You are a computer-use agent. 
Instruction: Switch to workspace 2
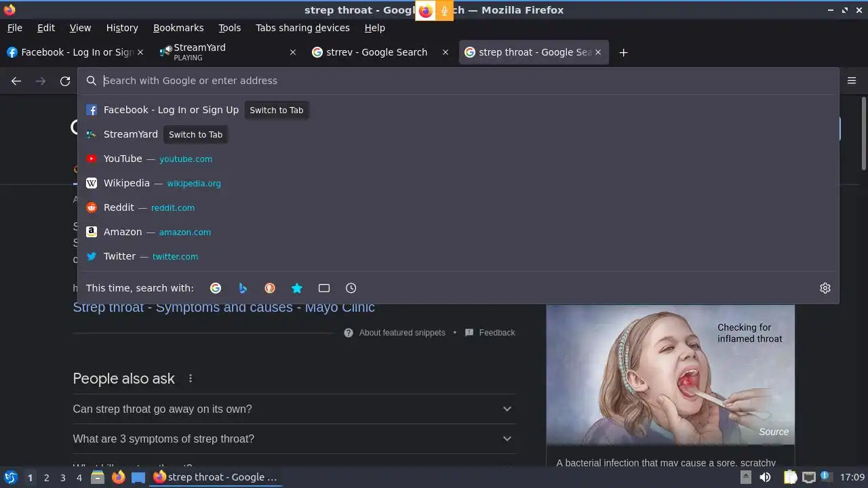[46, 477]
